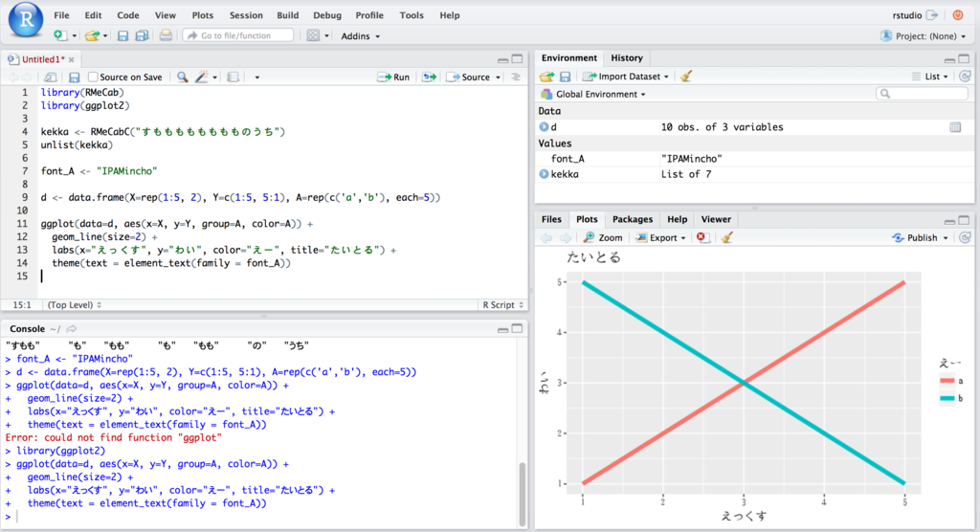The height and width of the screenshot is (532, 980).
Task: Click the new file icon in main toolbar
Action: coord(59,35)
